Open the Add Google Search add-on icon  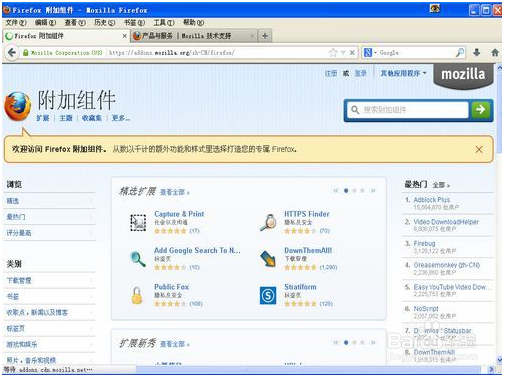(x=138, y=259)
